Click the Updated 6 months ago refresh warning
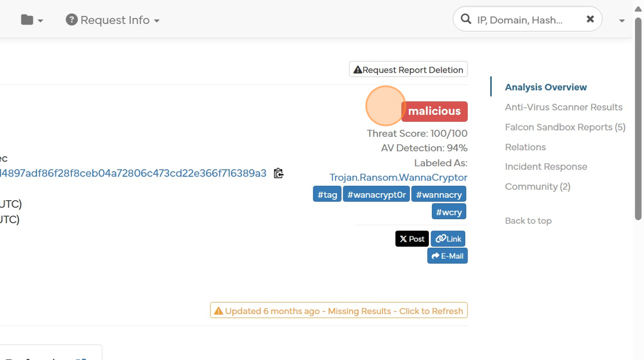 339,311
